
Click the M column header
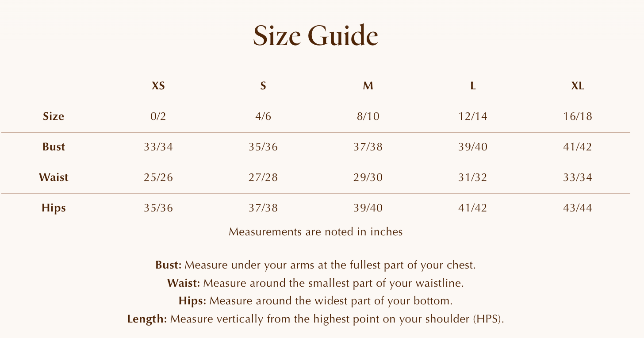click(x=368, y=86)
